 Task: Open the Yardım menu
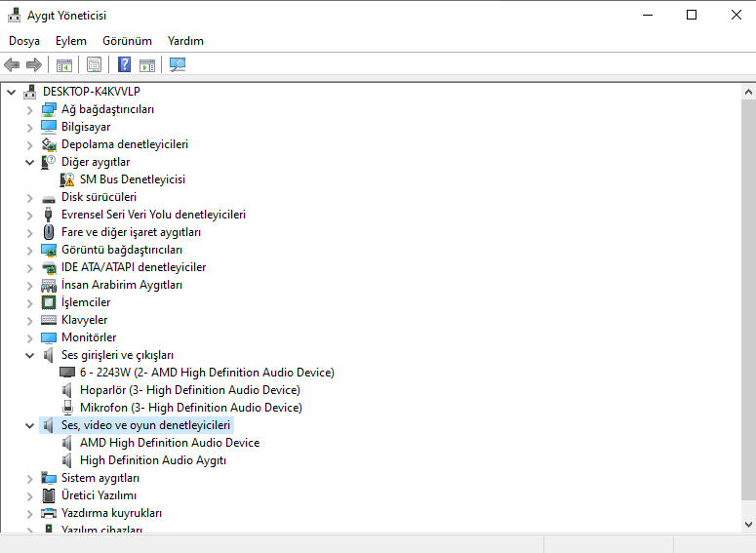click(x=185, y=41)
